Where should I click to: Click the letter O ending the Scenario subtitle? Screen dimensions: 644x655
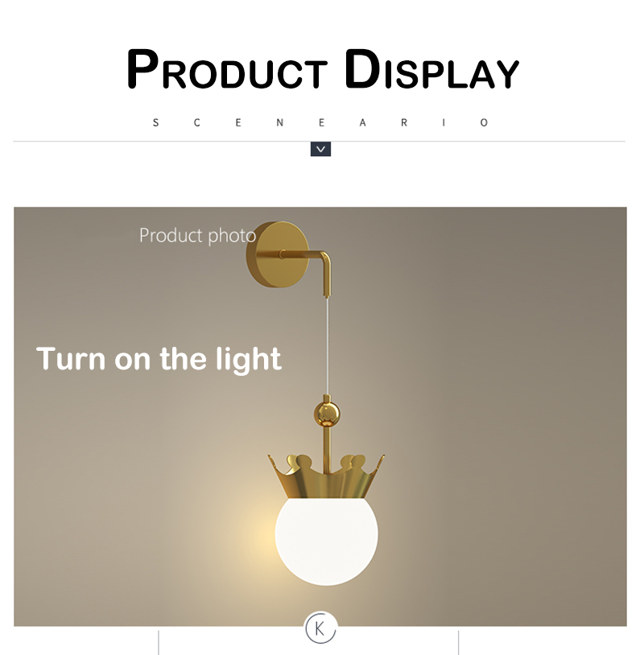coord(484,123)
